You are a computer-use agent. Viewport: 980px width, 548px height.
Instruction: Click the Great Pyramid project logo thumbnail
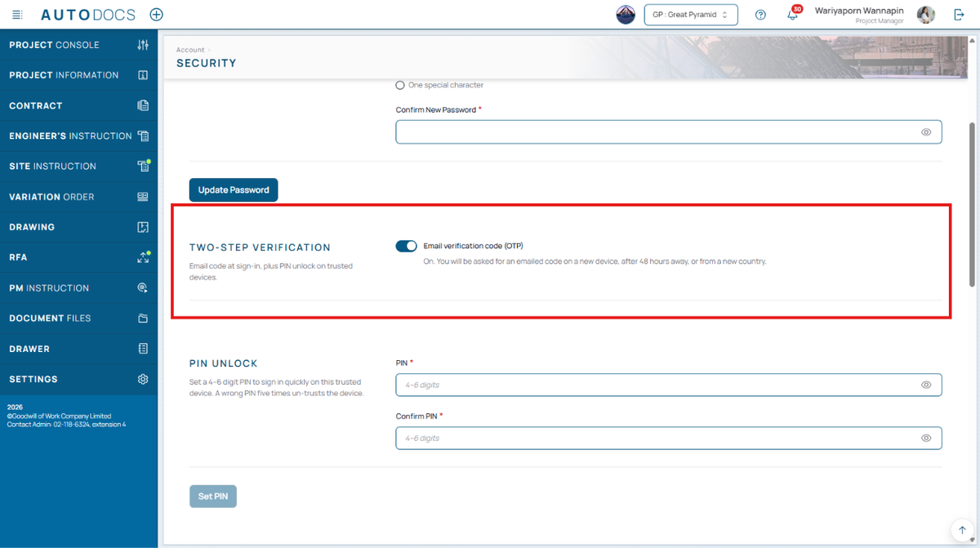[626, 15]
